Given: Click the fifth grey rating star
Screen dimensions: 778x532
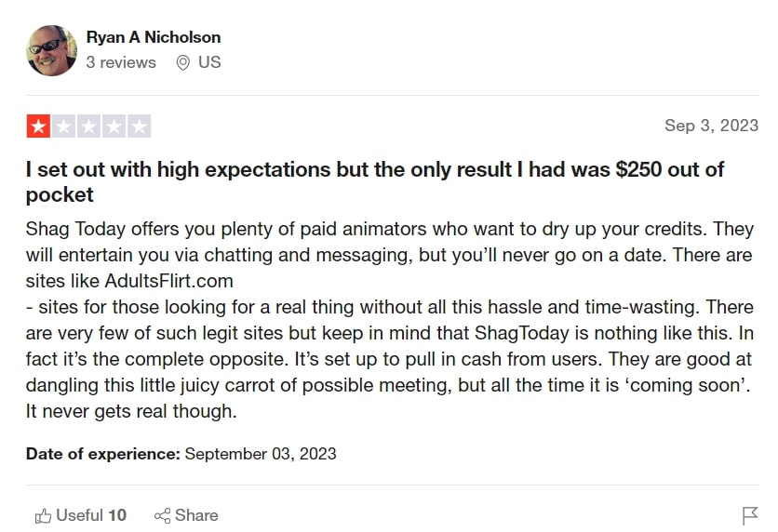Looking at the screenshot, I should pos(139,126).
